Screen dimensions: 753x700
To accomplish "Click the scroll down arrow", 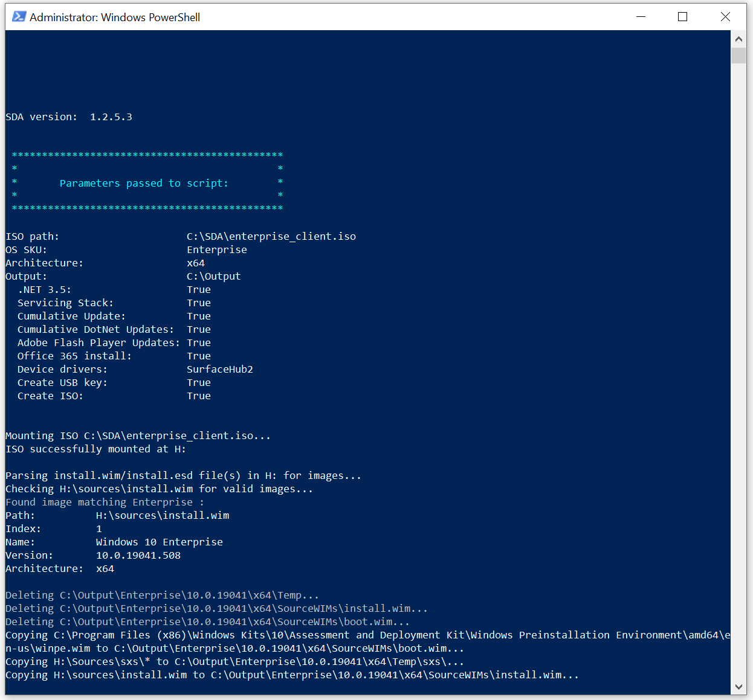I will (x=738, y=687).
